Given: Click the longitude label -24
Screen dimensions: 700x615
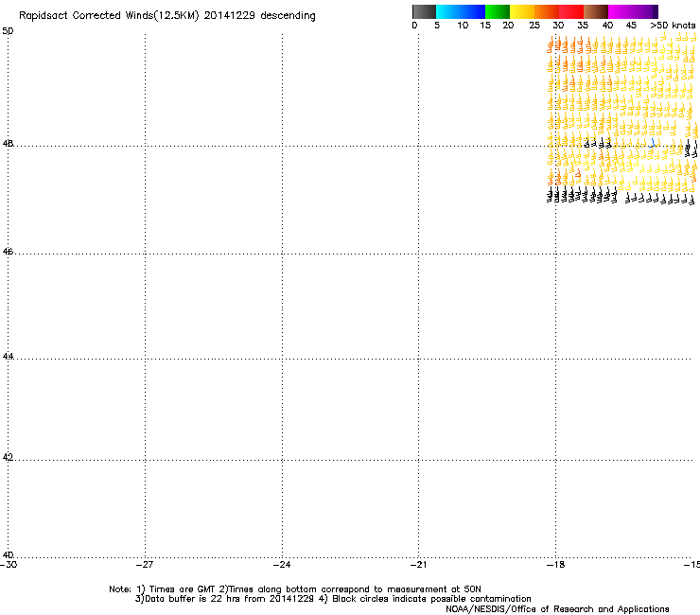Looking at the screenshot, I should click(282, 565).
